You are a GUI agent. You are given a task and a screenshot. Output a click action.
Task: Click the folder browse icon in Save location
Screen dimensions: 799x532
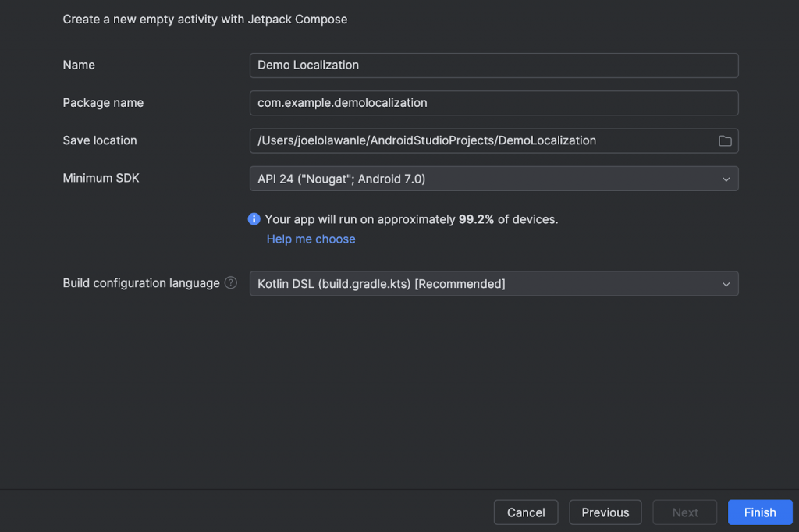725,141
